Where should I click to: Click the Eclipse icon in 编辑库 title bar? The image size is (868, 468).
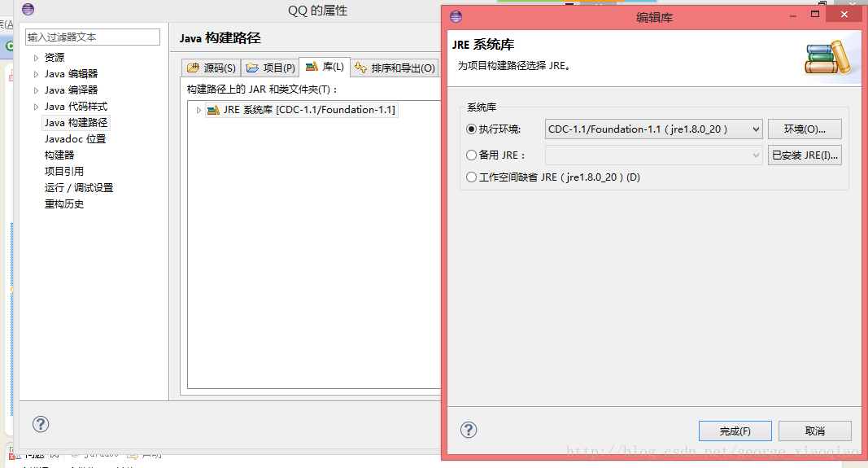point(456,16)
